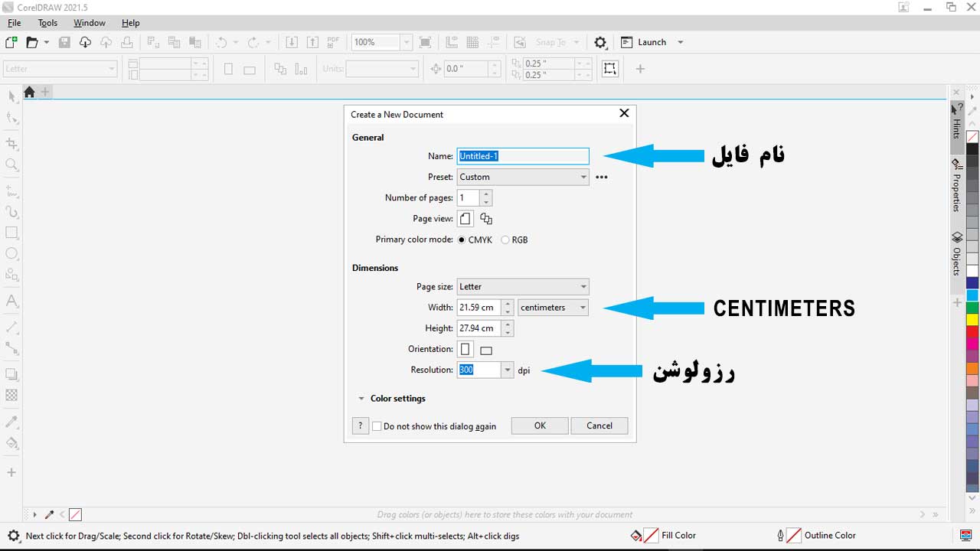The width and height of the screenshot is (980, 551).
Task: Open the Options gear icon in toolbar
Action: [600, 43]
